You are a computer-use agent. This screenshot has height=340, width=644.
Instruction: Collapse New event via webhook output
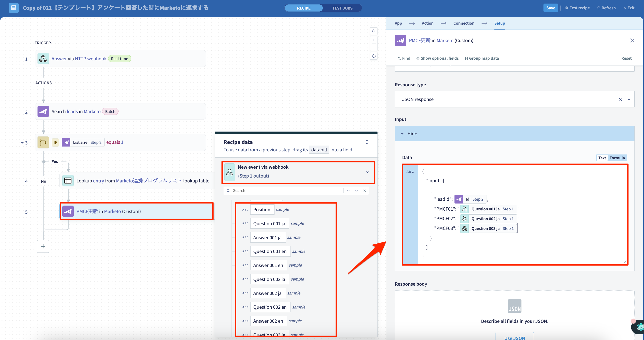[367, 172]
